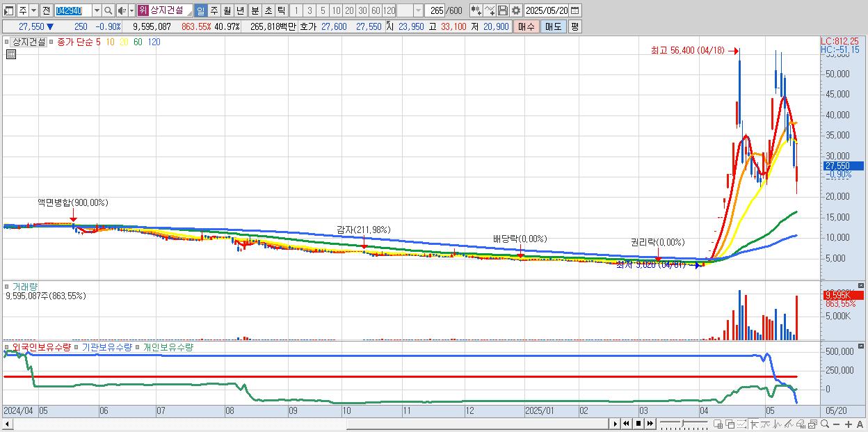Screen dimensions: 868x432
Task: Select the 3 minute interval button
Action: (309, 10)
